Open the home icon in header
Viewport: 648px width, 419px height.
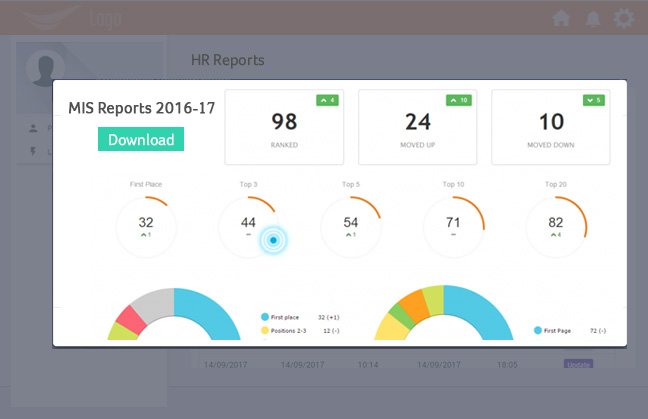coord(561,19)
